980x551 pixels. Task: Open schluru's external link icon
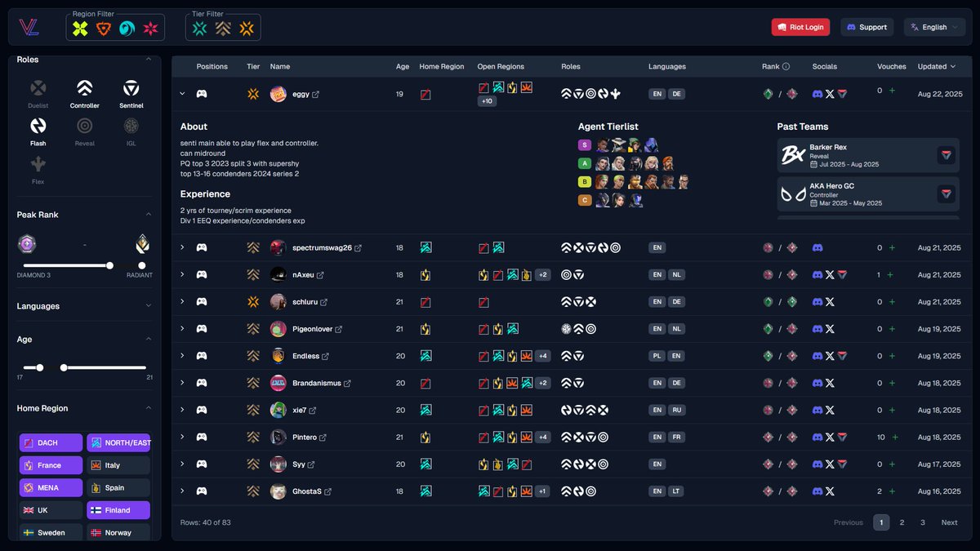pos(323,302)
